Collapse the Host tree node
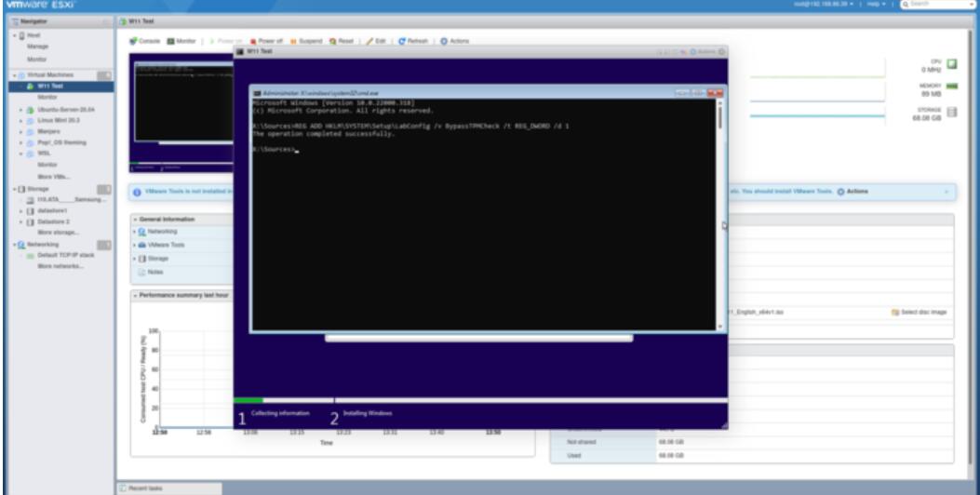Viewport: 980px width, 495px height. pos(14,35)
